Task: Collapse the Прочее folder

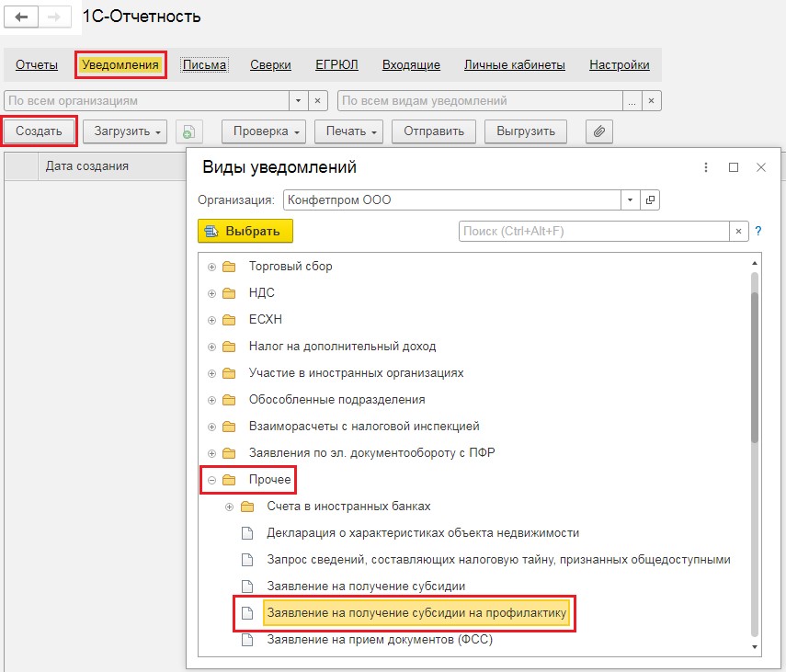Action: pyautogui.click(x=211, y=480)
